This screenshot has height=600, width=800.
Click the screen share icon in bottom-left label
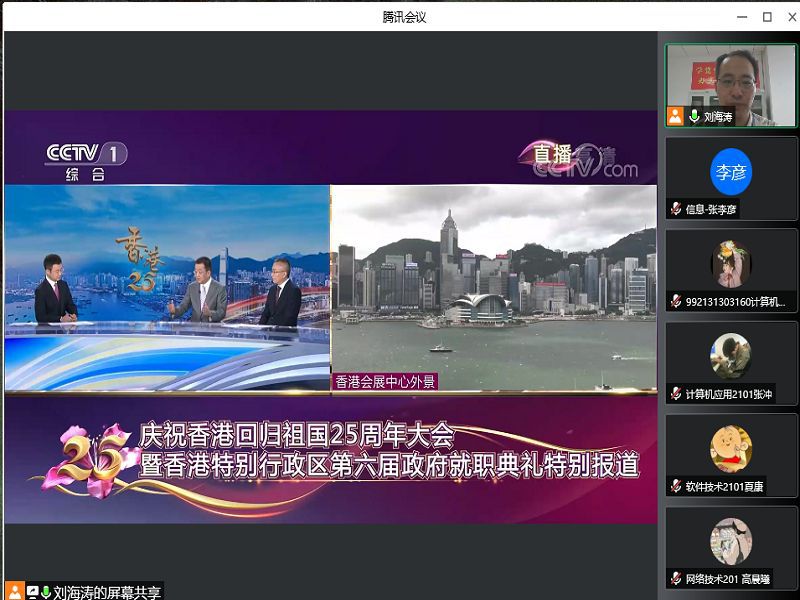[32, 591]
